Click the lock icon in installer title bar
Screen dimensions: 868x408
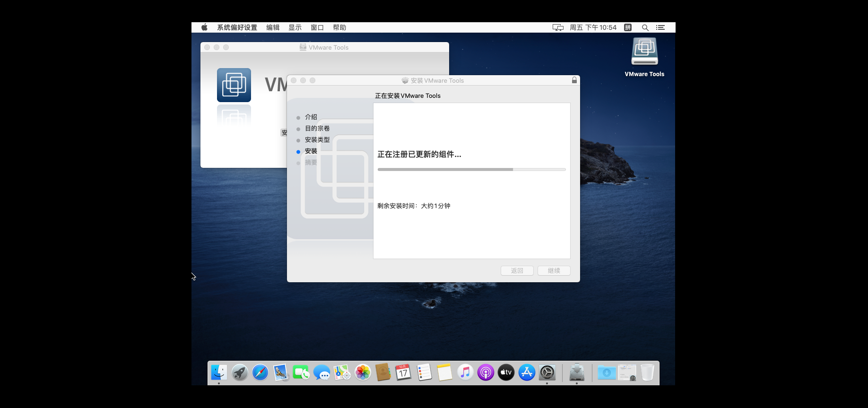click(x=574, y=80)
